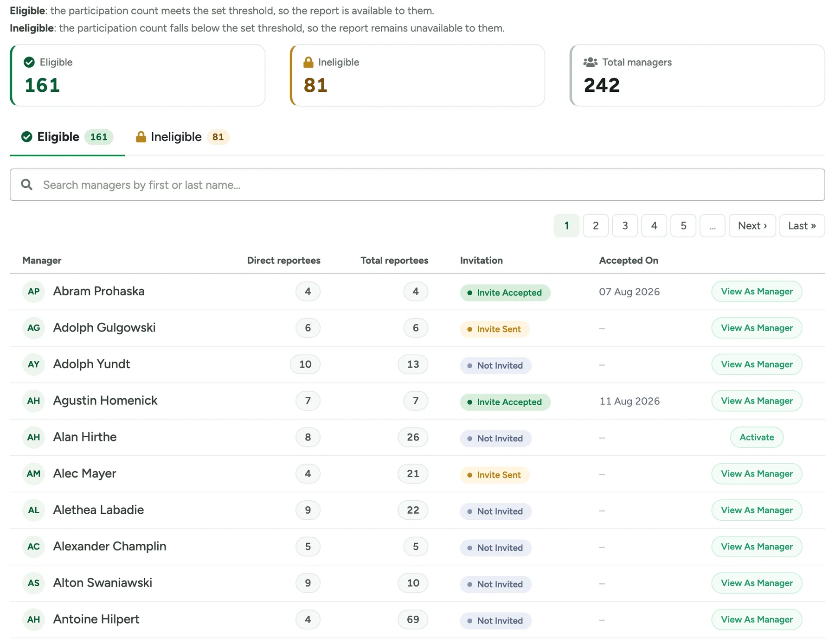Switch to the Ineligible tab
The width and height of the screenshot is (835, 644).
point(182,137)
